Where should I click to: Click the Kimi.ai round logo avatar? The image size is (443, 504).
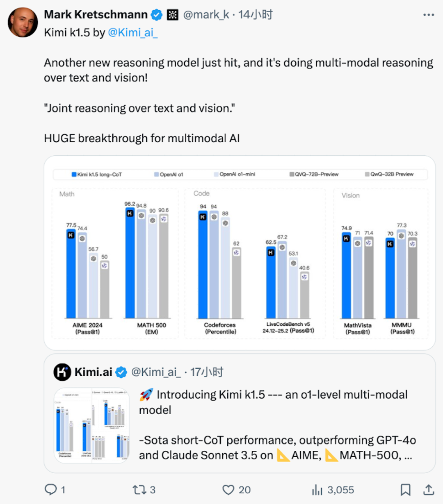pyautogui.click(x=62, y=372)
